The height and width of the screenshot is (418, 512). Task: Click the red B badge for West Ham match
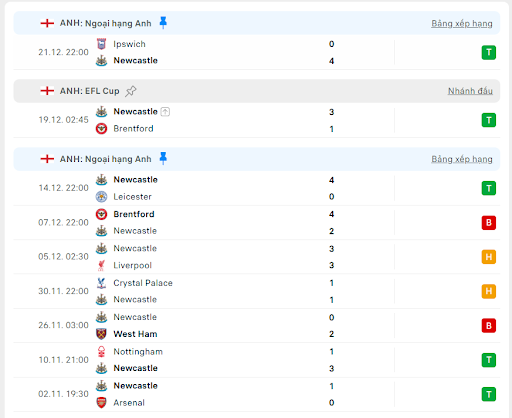tap(489, 325)
